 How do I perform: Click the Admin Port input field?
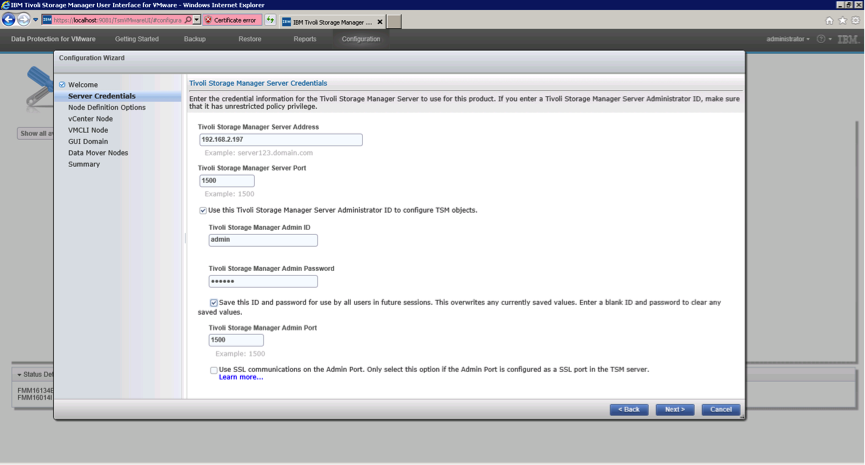(236, 340)
